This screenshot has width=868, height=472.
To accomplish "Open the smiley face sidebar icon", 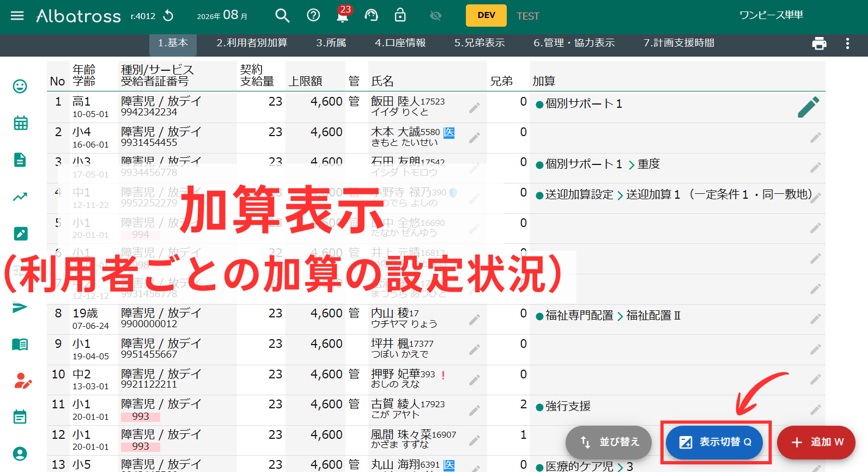I will click(x=20, y=86).
